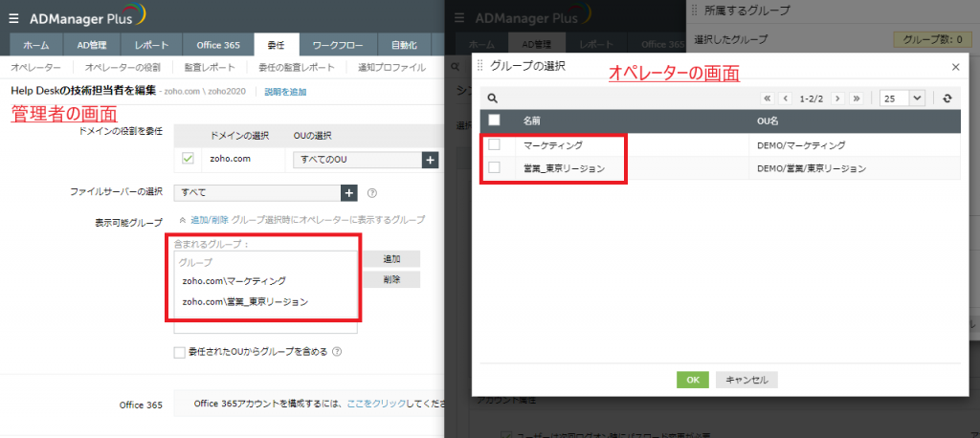Go to last page in group dialog
The image size is (980, 438).
point(856,99)
